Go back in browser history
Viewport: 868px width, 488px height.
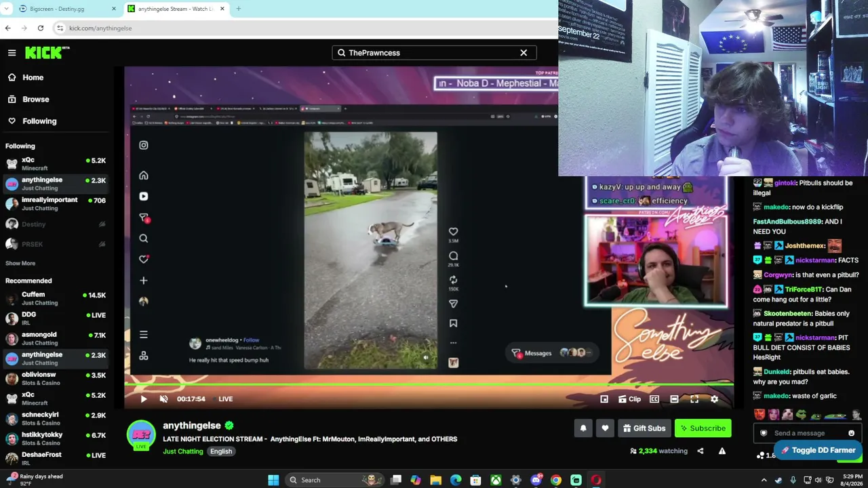tap(7, 28)
